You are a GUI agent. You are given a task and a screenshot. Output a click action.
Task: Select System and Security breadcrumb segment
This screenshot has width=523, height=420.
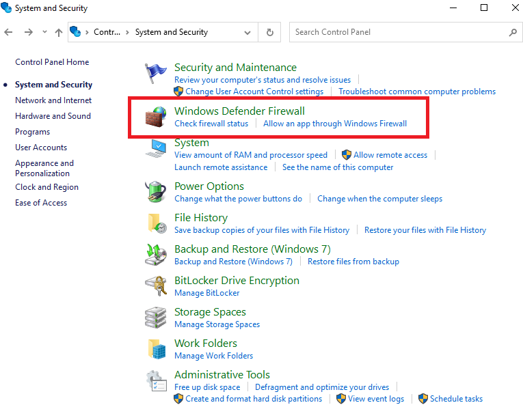click(x=172, y=32)
